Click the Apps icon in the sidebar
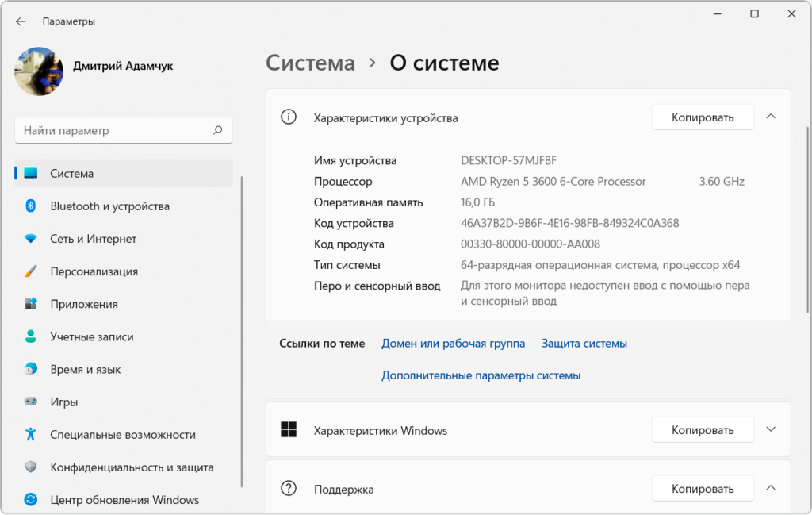812x515 pixels. 31,304
